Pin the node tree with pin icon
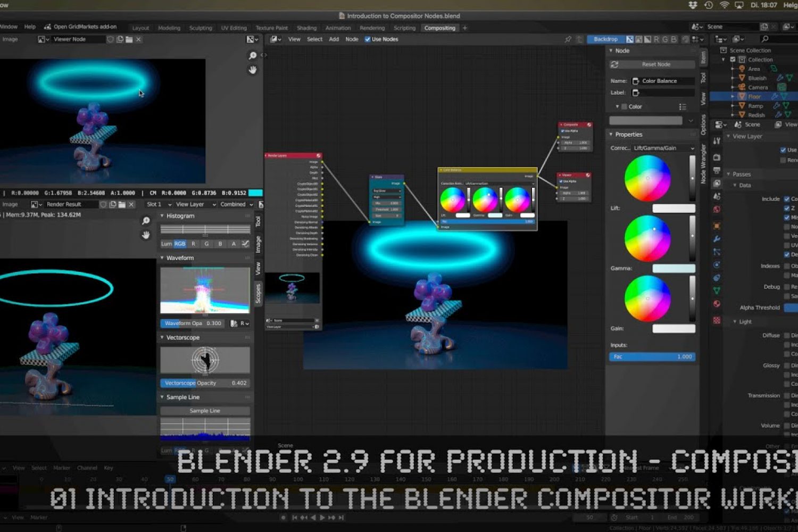 point(568,39)
